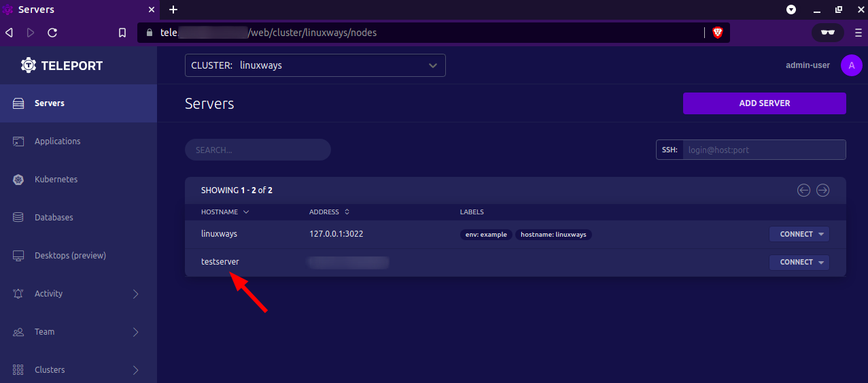Click the address bar lock icon

150,32
